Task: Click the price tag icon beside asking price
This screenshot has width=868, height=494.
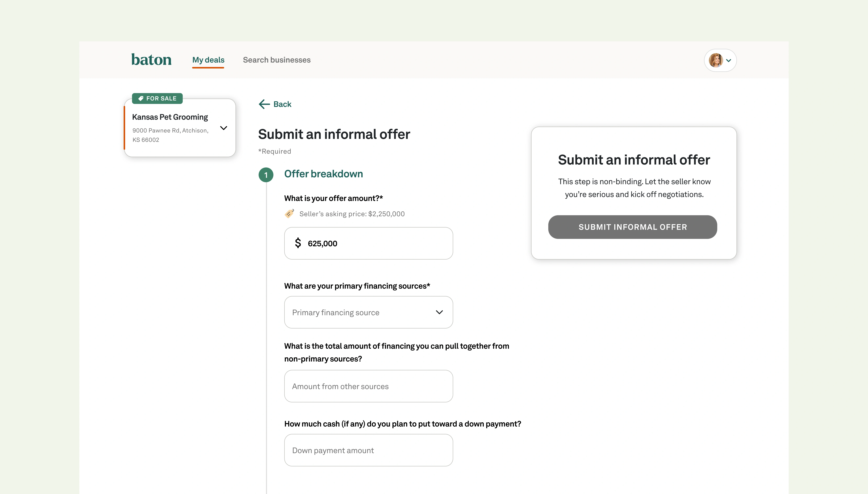Action: (x=289, y=213)
